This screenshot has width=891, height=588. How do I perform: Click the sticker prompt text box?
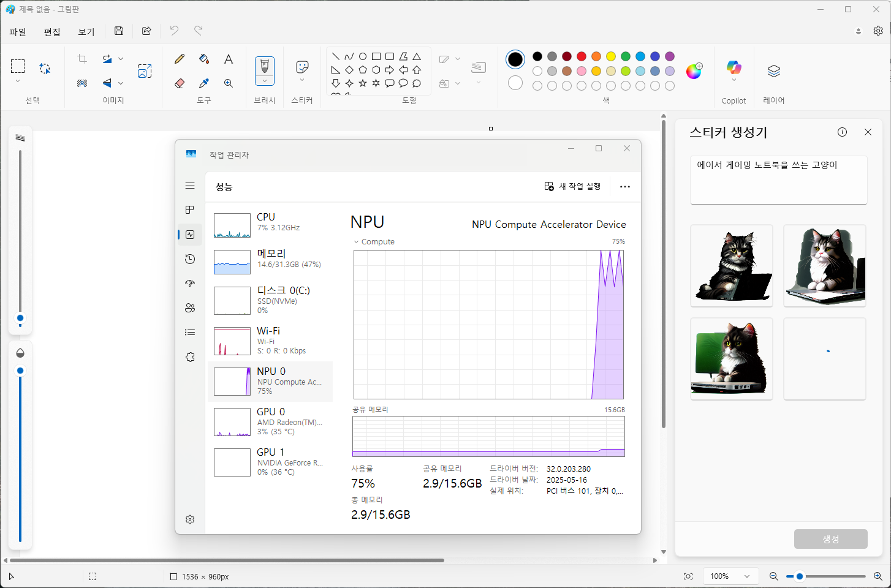778,179
